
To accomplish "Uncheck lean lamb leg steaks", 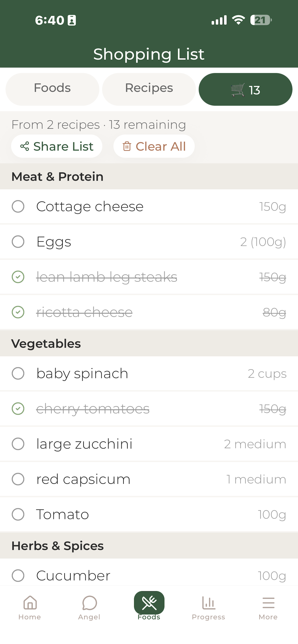I will 18,277.
